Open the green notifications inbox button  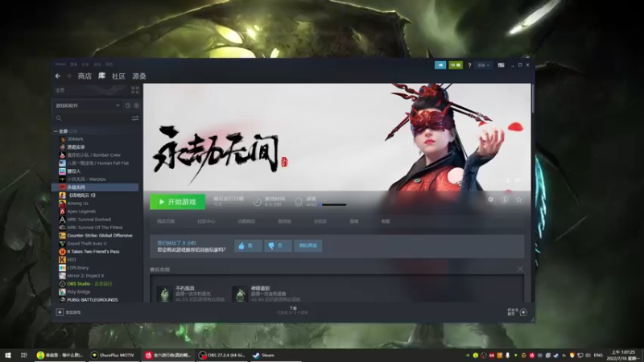(x=456, y=65)
